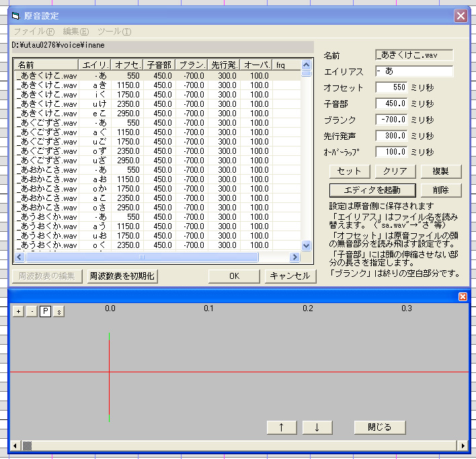This screenshot has width=476, height=459.
Task: Click list scrollbar up arrow
Action: coord(307,65)
